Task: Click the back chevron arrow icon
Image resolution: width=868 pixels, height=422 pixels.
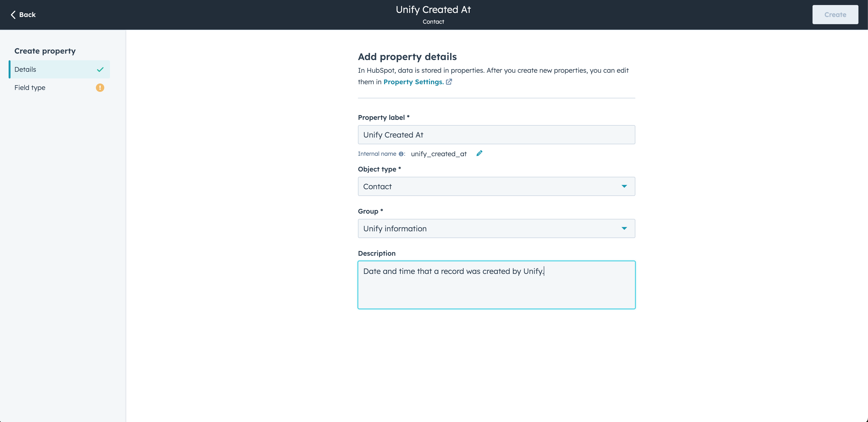Action: [13, 15]
